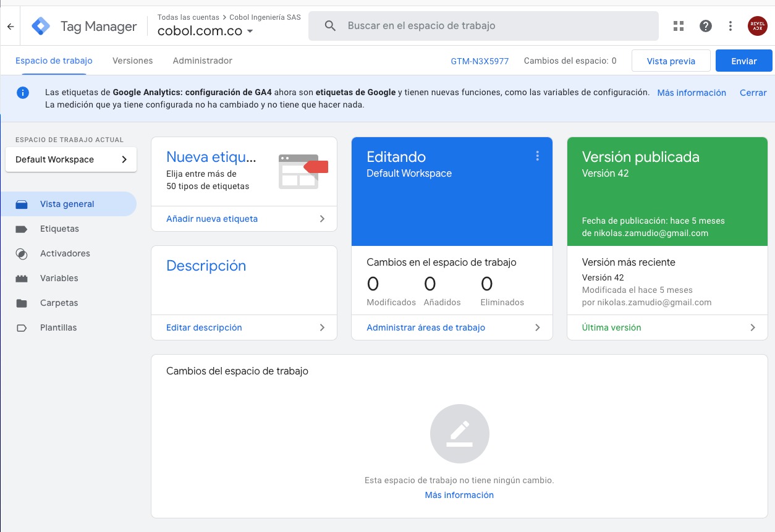The width and height of the screenshot is (775, 532).
Task: Click the blue Enviar button
Action: [743, 61]
